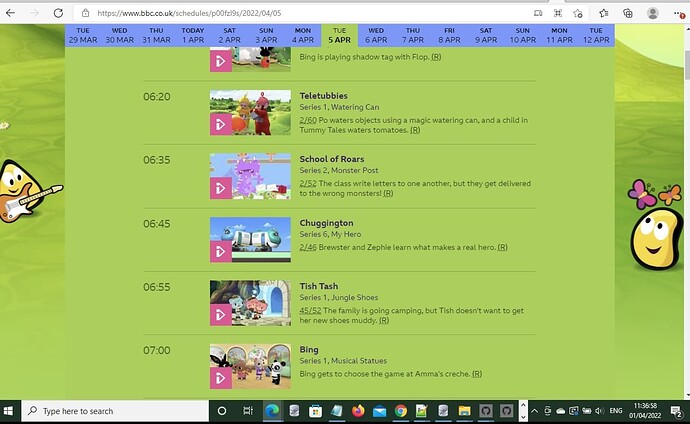Select the TUE 5 APR schedule tab

(x=340, y=35)
